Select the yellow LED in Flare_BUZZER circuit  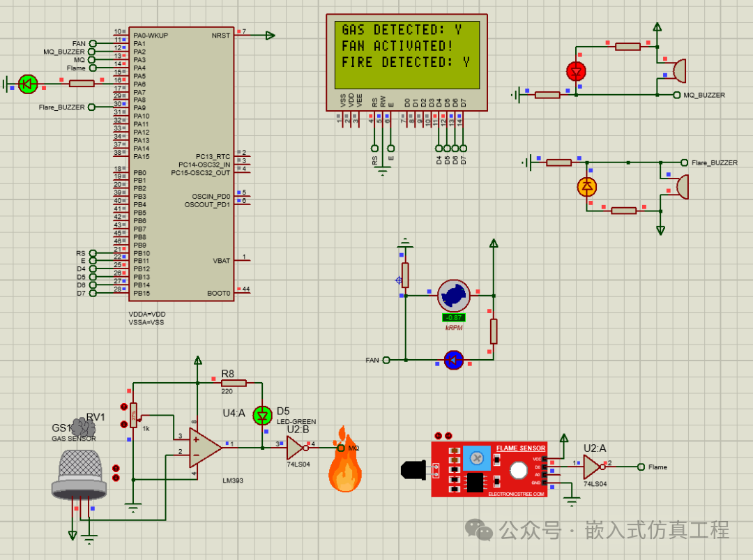pos(587,186)
